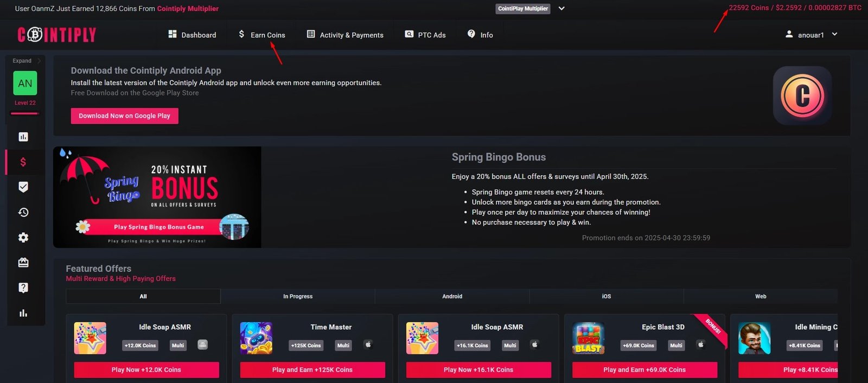The image size is (868, 383).
Task: Click the Spring Bingo bonus banner image
Action: click(157, 197)
